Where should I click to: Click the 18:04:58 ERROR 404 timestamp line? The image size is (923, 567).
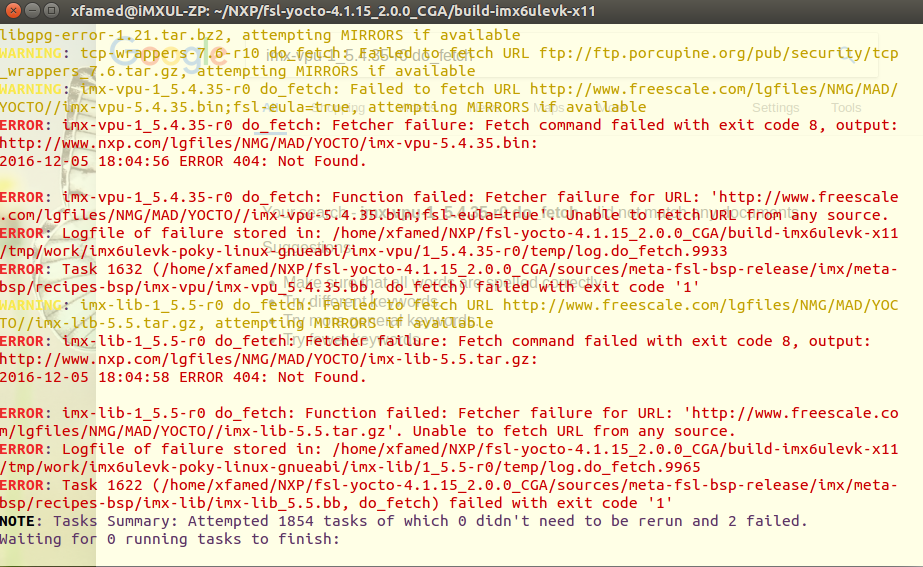(x=165, y=377)
